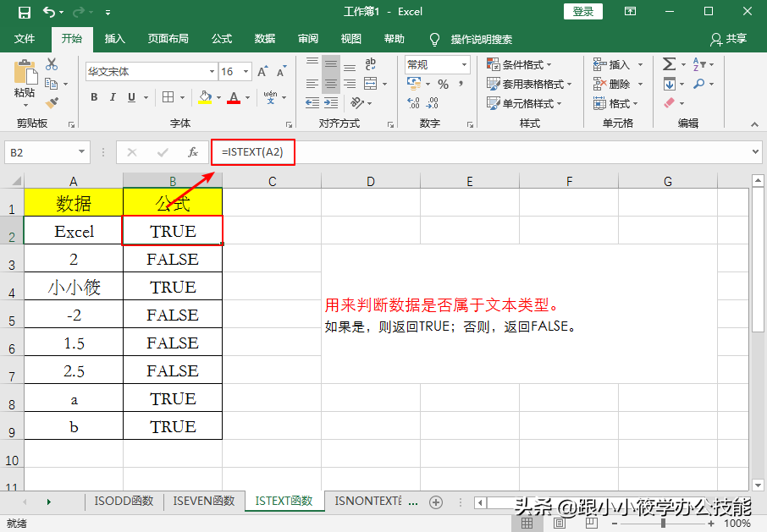The width and height of the screenshot is (767, 532).
Task: Center cell text horizontally
Action: [331, 84]
